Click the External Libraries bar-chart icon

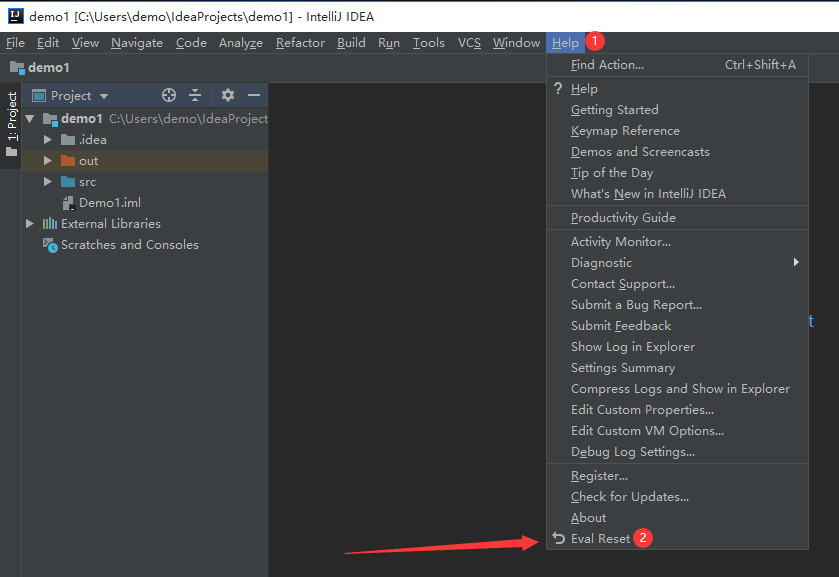coord(50,223)
